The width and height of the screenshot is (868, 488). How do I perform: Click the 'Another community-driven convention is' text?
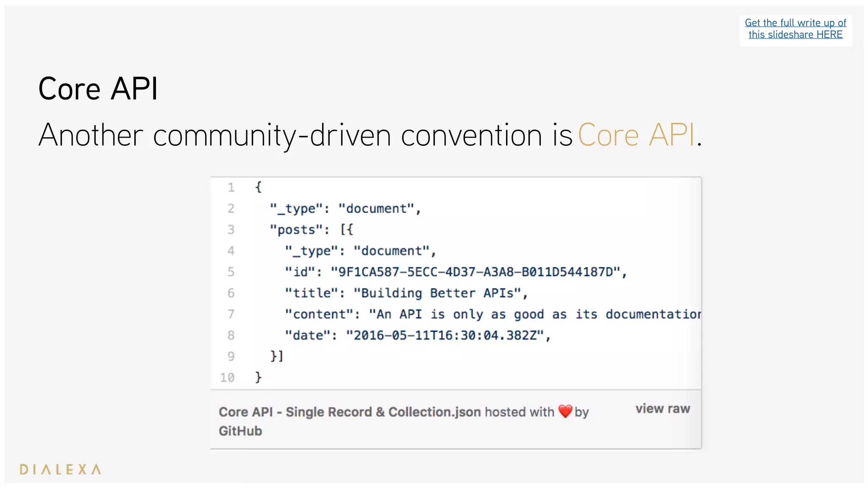point(306,135)
